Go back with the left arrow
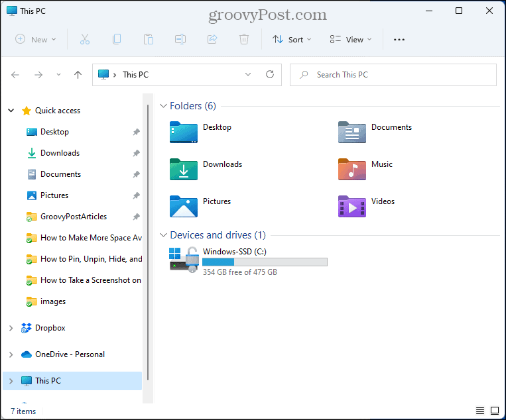This screenshot has width=506, height=420. pyautogui.click(x=15, y=75)
